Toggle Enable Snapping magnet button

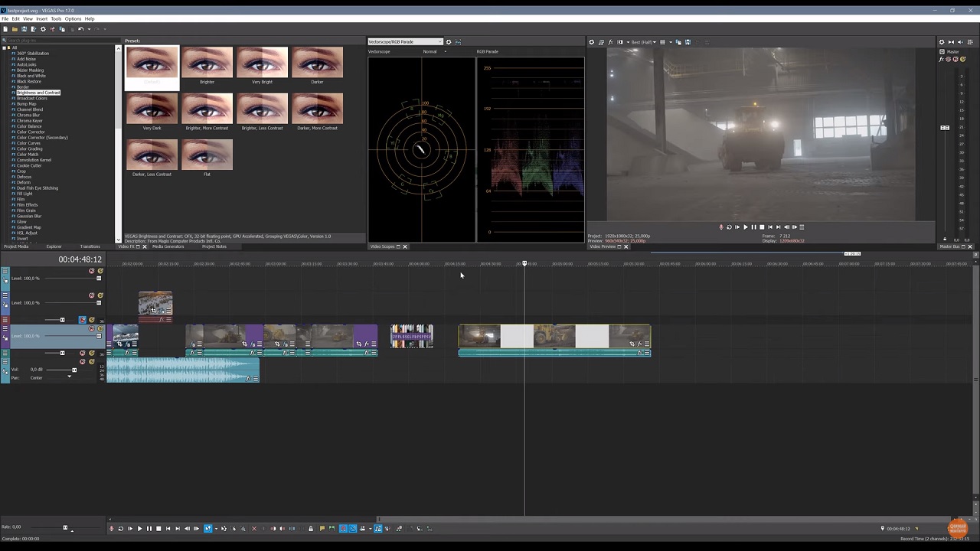pos(343,529)
